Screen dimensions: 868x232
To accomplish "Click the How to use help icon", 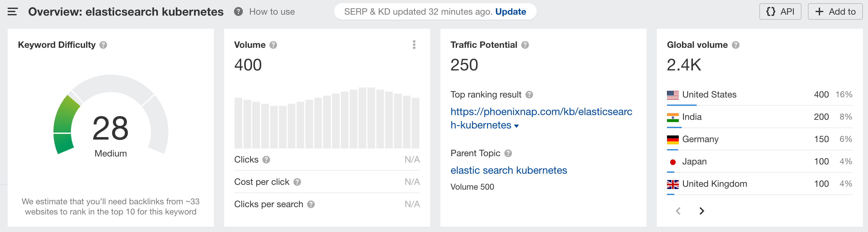I will coord(238,12).
